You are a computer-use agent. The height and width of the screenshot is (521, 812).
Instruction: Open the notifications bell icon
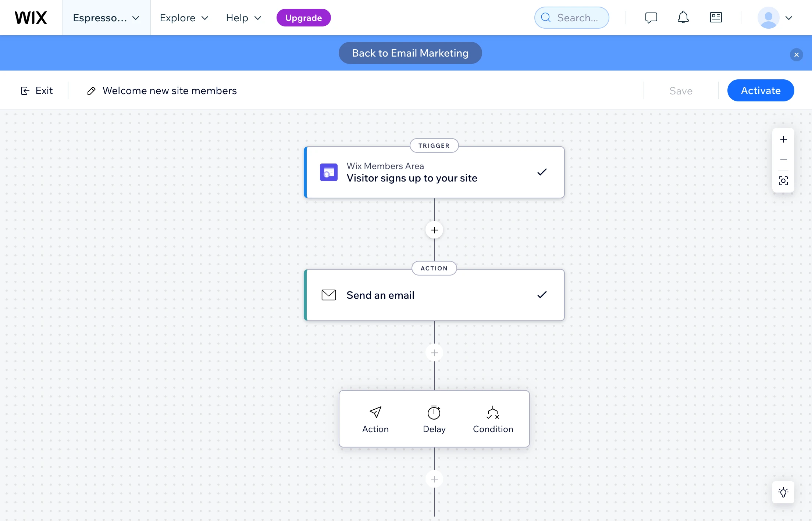(x=683, y=18)
